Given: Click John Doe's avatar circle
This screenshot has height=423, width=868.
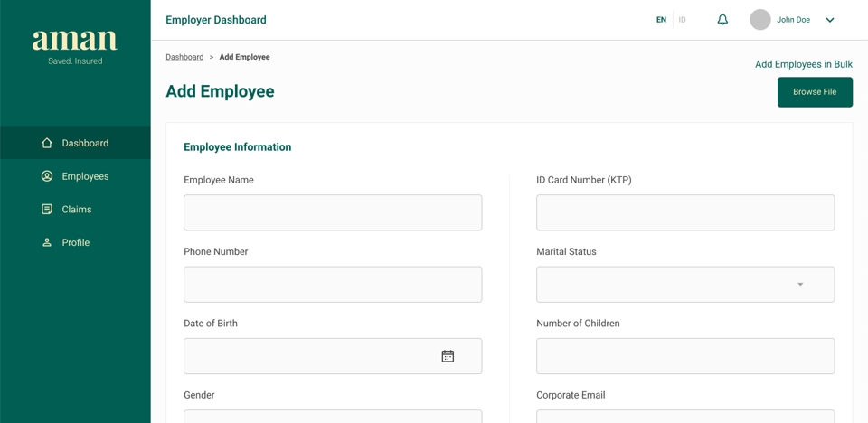Looking at the screenshot, I should coord(760,19).
